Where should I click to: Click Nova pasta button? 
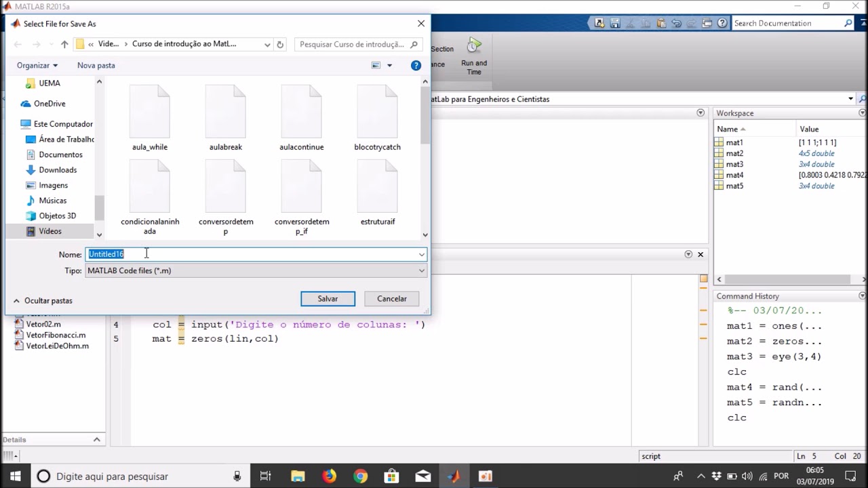click(x=96, y=65)
